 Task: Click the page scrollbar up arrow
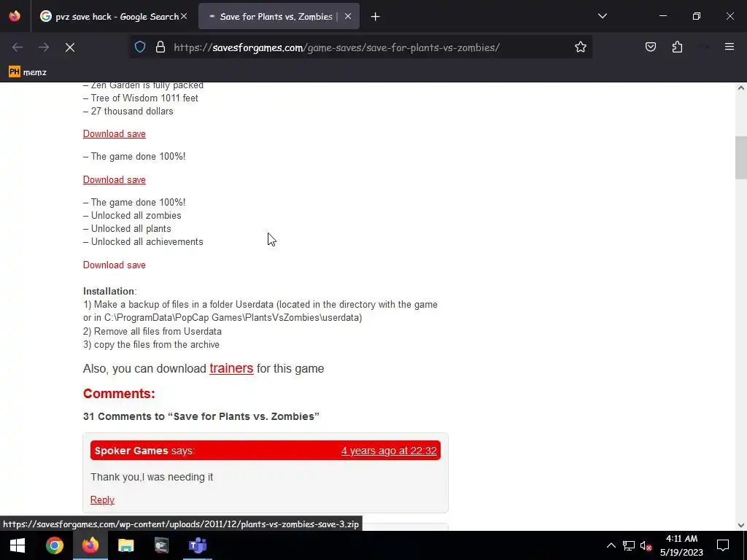(x=741, y=87)
